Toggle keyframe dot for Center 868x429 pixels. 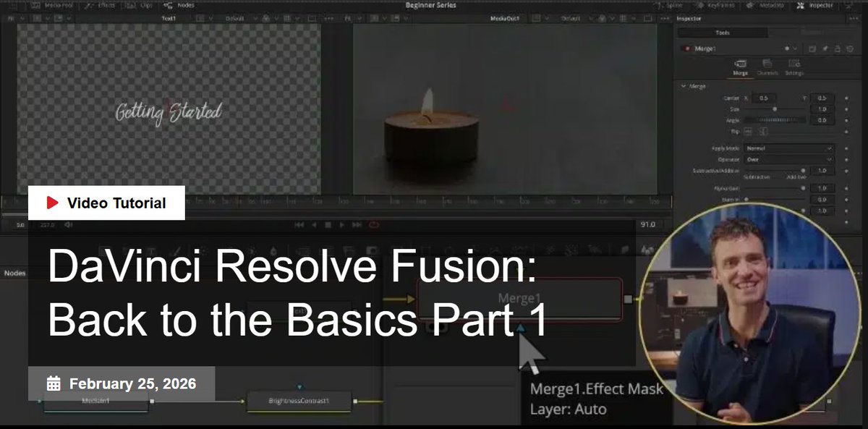[847, 98]
